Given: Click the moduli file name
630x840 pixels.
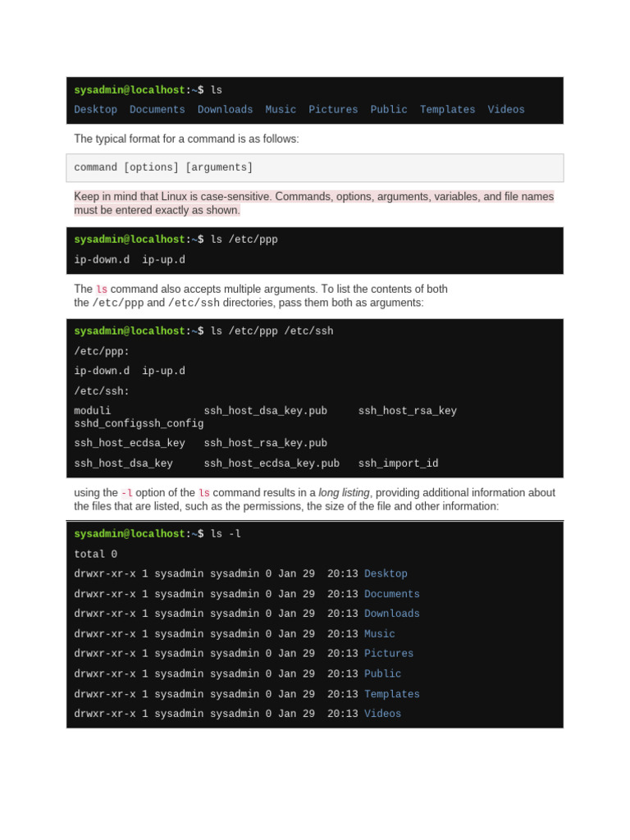Looking at the screenshot, I should click(93, 411).
